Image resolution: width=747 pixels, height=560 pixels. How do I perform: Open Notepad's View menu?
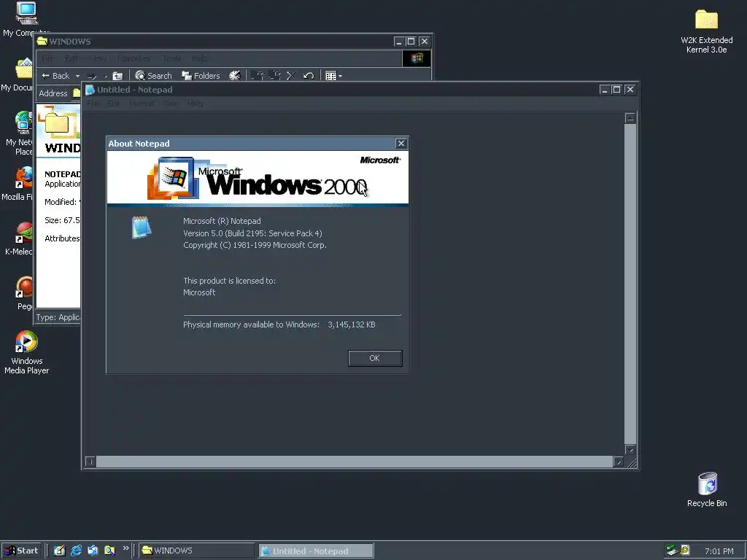pyautogui.click(x=171, y=104)
